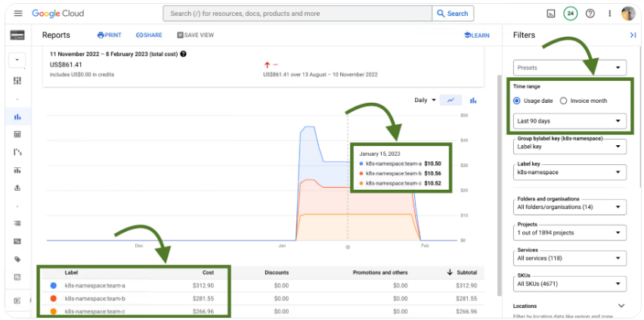Screen dimensions: 644x320
Task: Select the Usage date radio button
Action: (x=517, y=101)
